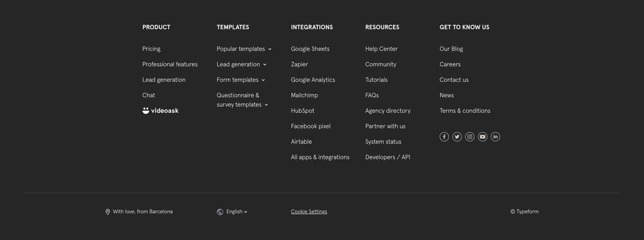Open the Mailchimp integration link
The height and width of the screenshot is (240, 644).
tap(304, 96)
